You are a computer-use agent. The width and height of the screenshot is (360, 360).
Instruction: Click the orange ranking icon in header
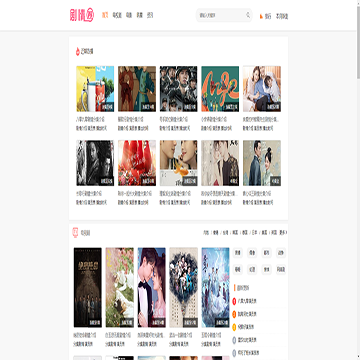click(x=261, y=16)
